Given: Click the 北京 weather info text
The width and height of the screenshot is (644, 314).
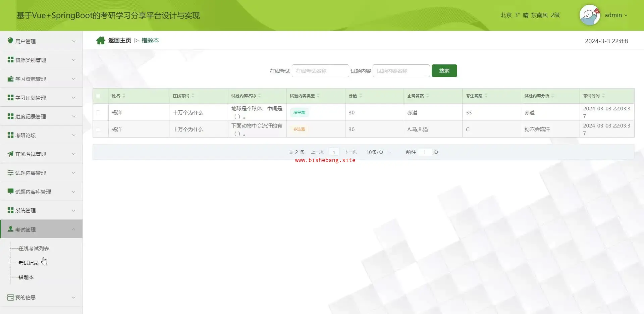Looking at the screenshot, I should click(x=530, y=15).
